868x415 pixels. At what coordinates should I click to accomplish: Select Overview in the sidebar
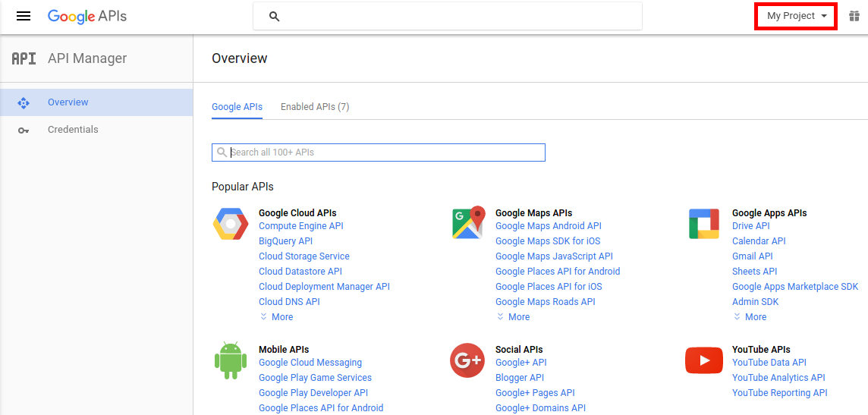click(96, 102)
